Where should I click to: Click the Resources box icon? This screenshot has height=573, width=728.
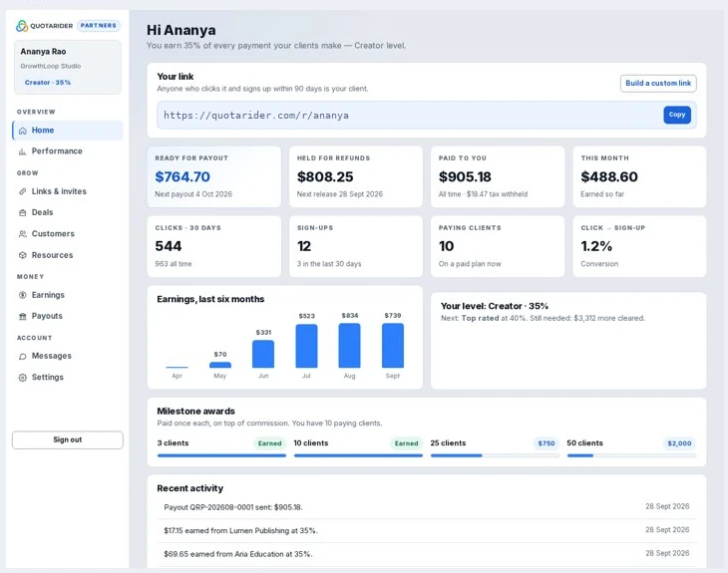pyautogui.click(x=22, y=255)
